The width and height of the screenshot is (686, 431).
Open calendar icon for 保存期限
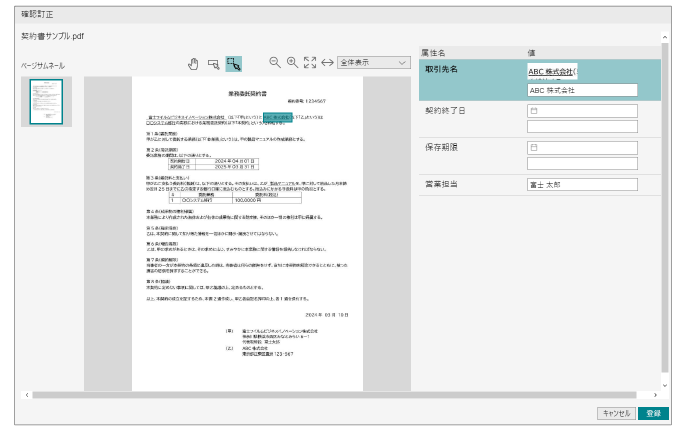[x=534, y=147]
